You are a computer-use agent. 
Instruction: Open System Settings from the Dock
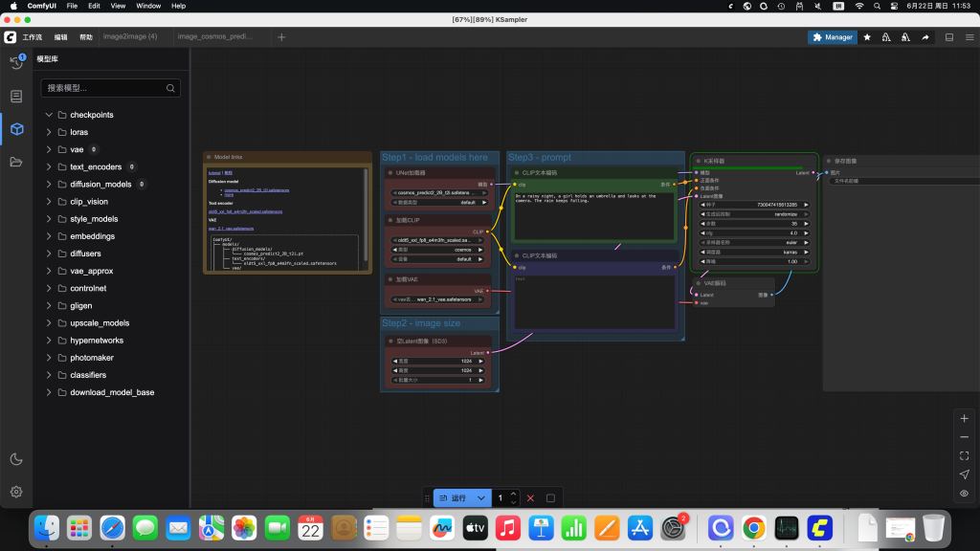tap(673, 528)
